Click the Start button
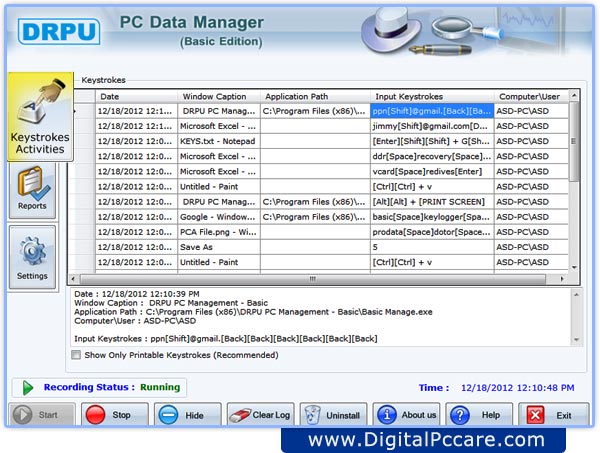The height and width of the screenshot is (453, 600). click(41, 415)
